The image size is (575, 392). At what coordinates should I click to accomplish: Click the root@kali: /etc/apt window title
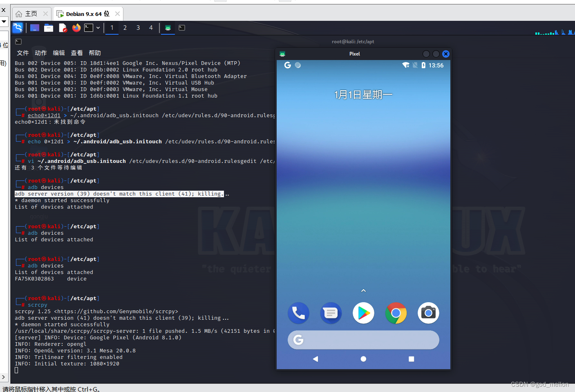pos(353,42)
